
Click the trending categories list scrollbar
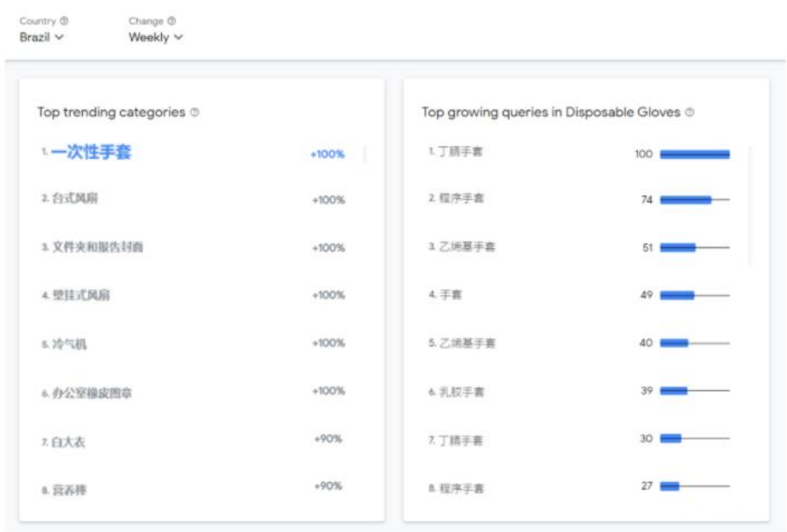[x=365, y=154]
